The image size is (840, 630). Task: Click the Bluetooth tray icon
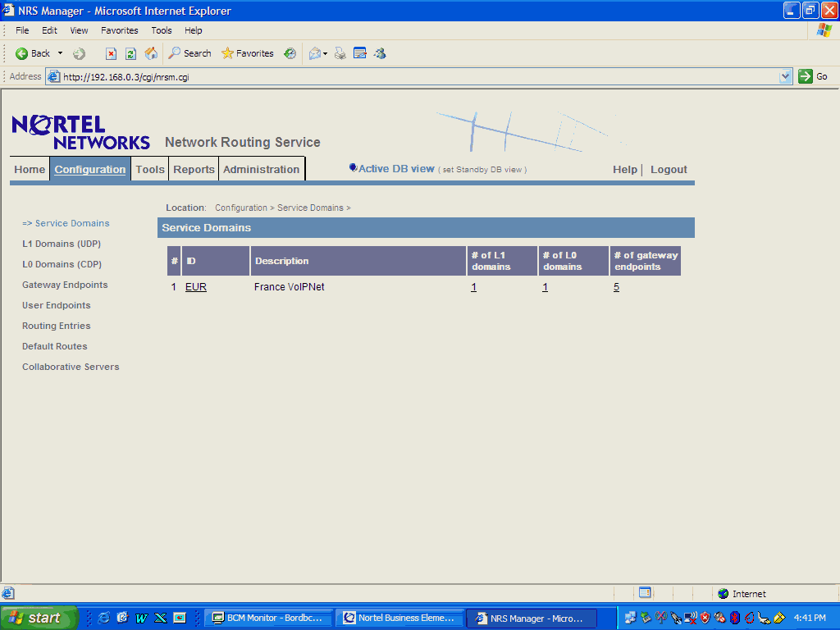pyautogui.click(x=735, y=618)
